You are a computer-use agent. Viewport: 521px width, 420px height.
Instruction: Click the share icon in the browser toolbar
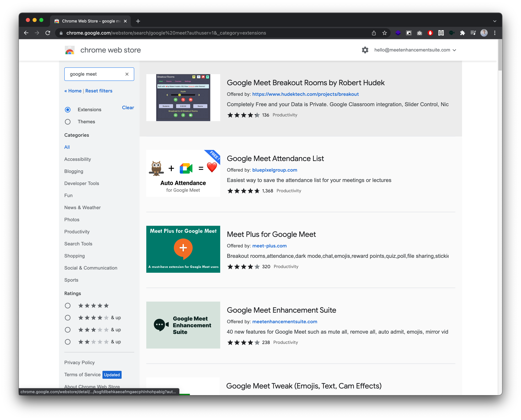[x=374, y=33]
